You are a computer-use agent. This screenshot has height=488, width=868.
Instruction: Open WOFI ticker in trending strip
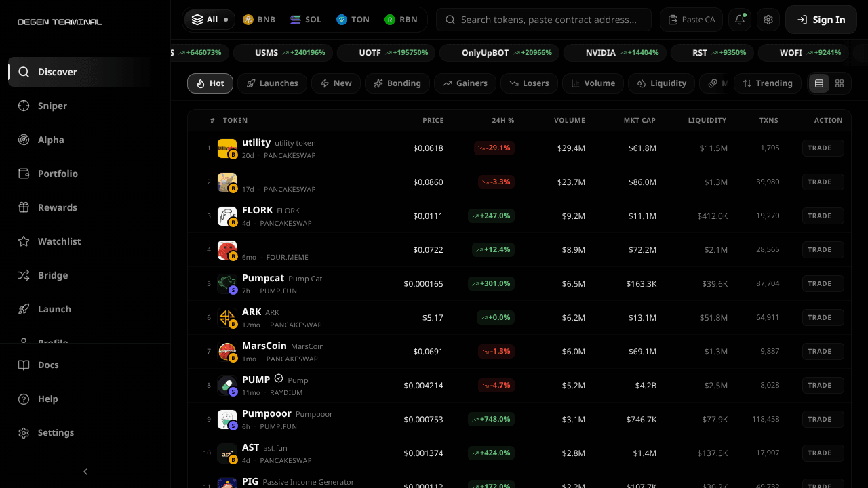point(804,52)
